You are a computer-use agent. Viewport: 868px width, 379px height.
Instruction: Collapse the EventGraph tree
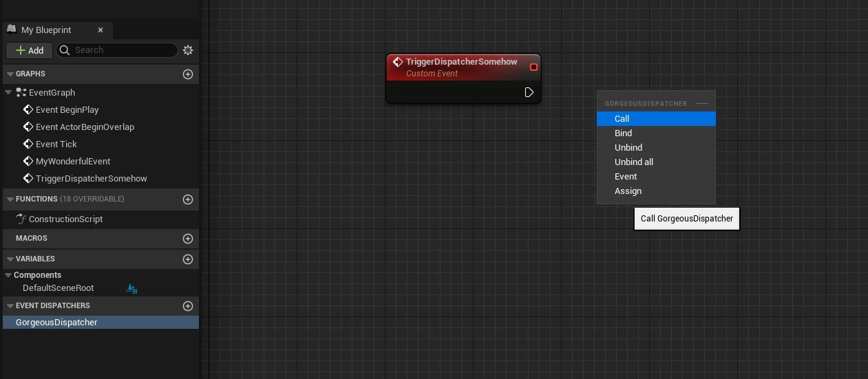click(x=8, y=92)
